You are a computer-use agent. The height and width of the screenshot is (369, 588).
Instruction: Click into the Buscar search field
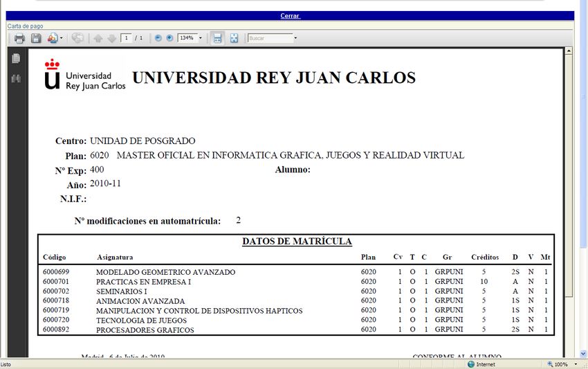[270, 38]
